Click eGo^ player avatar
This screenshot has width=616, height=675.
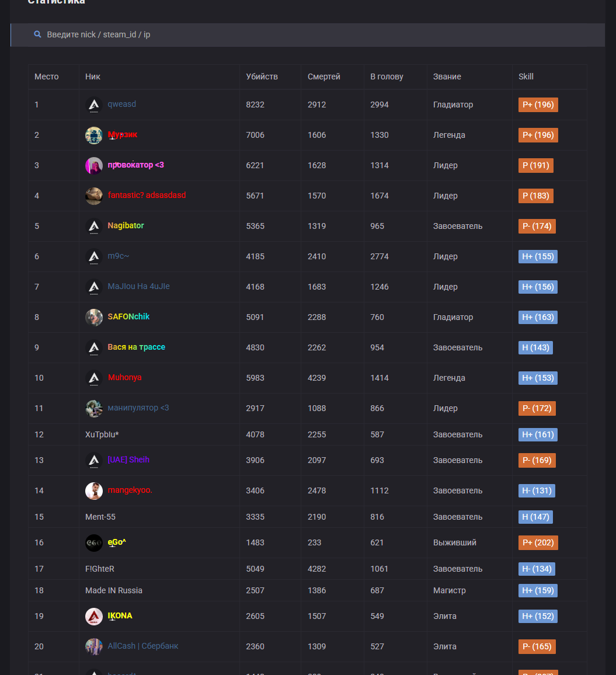(x=94, y=543)
